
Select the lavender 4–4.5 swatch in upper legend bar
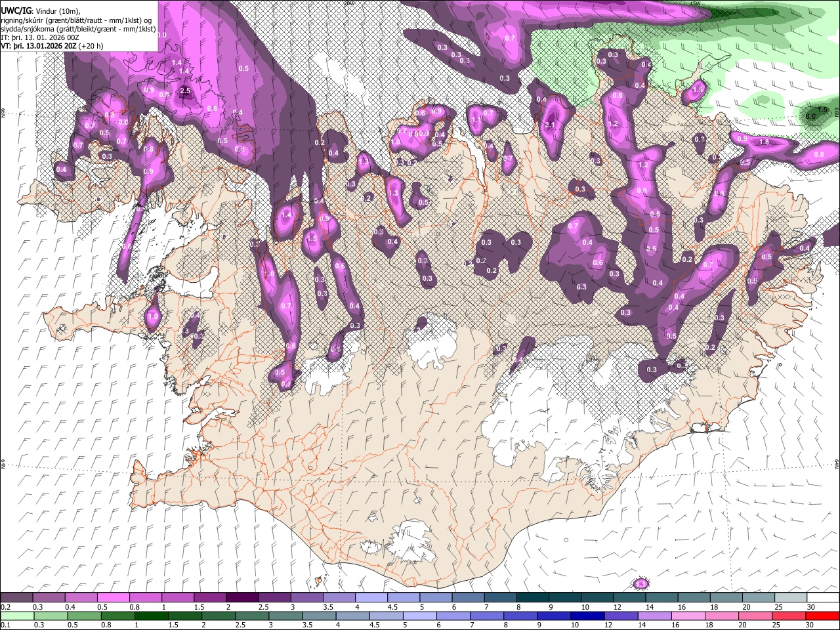[370, 598]
